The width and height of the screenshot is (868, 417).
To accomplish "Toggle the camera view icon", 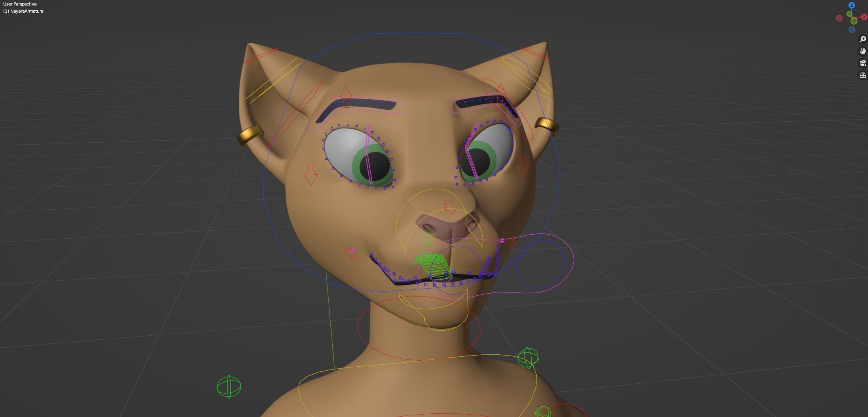I will (862, 63).
